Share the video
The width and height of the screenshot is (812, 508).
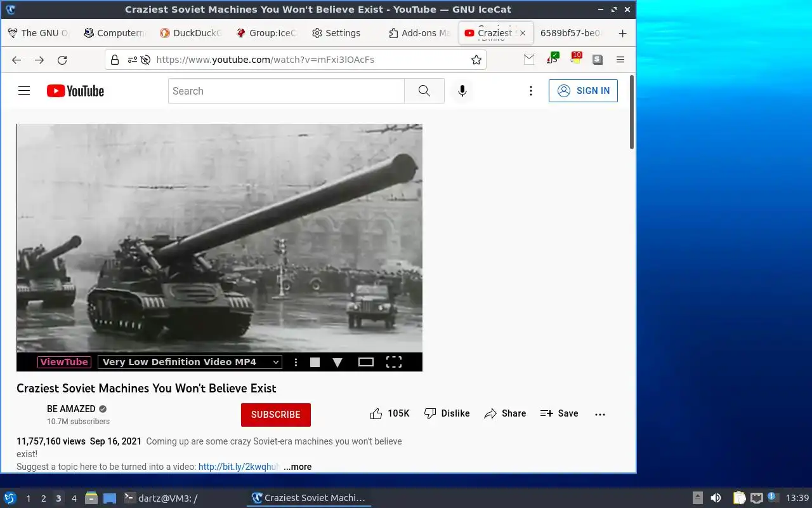[x=505, y=413]
